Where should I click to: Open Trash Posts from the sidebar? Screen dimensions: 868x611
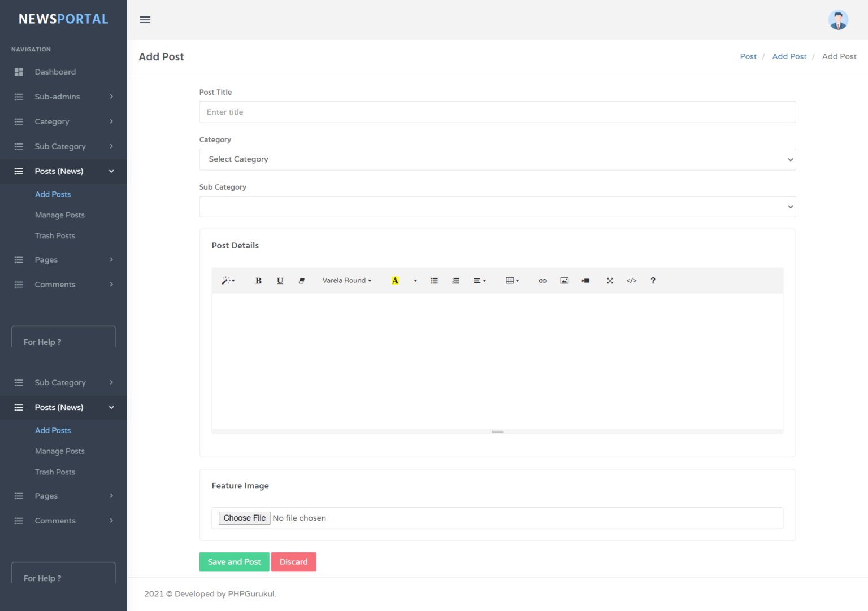55,235
